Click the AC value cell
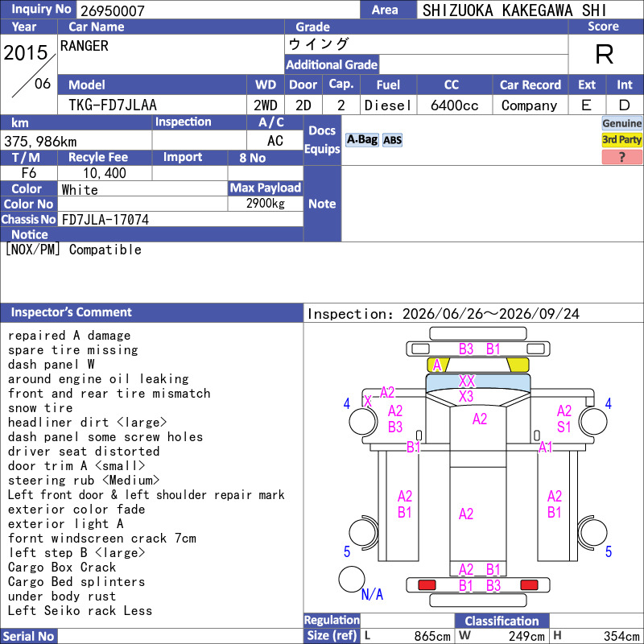The height and width of the screenshot is (644, 644). tap(275, 141)
